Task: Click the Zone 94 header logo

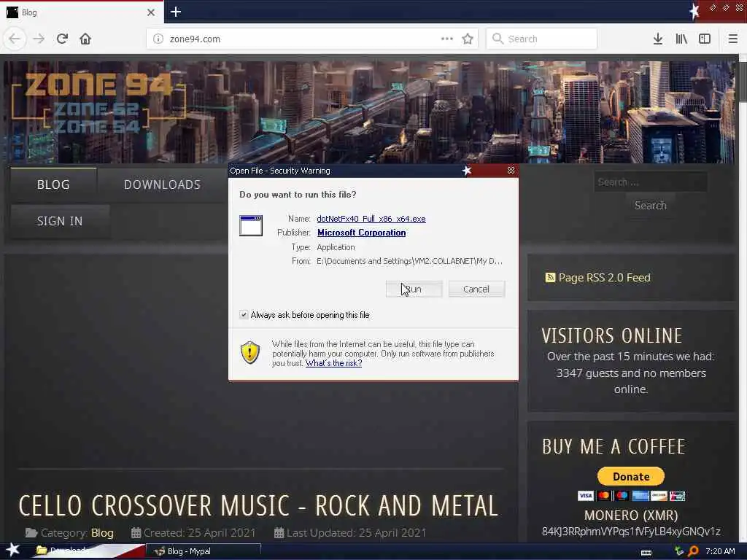Action: (98, 102)
